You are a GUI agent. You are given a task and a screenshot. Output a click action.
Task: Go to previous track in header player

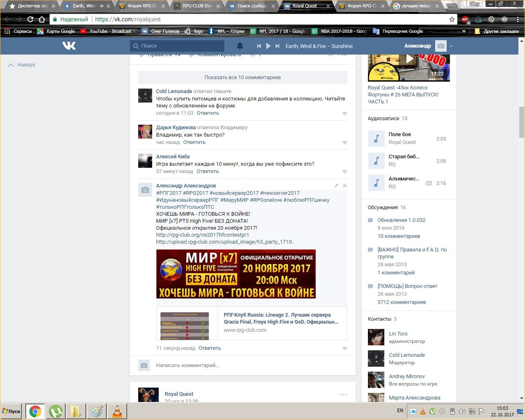[259, 46]
